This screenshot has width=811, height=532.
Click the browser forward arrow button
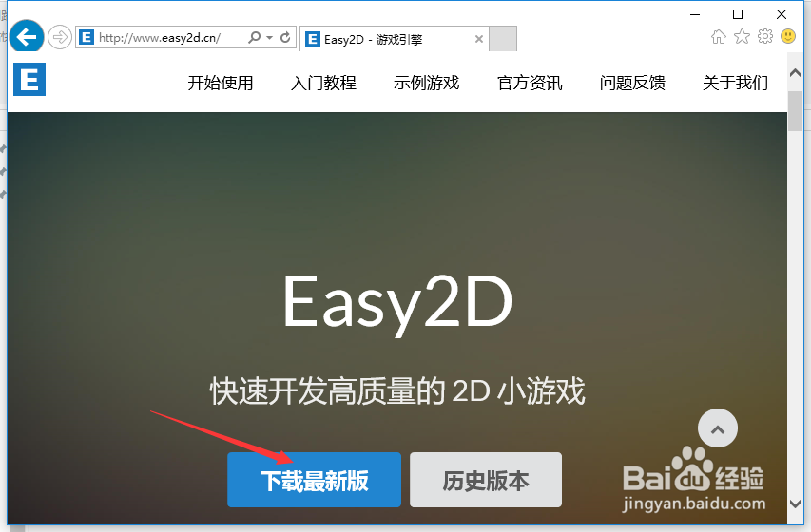pyautogui.click(x=60, y=38)
